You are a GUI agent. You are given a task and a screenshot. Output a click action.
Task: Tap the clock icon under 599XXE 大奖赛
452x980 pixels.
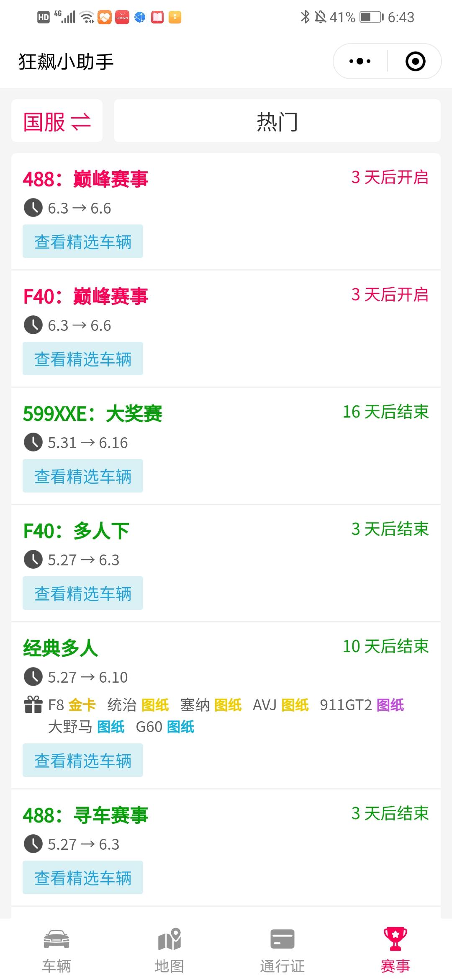[x=33, y=442]
